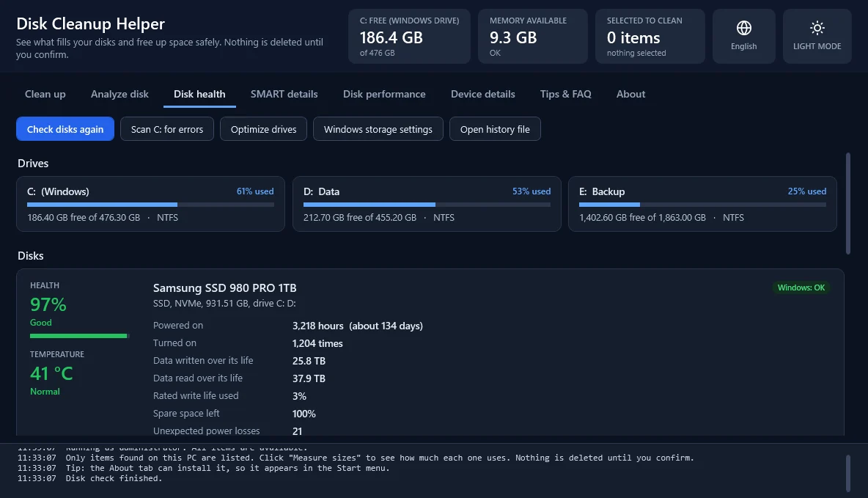The image size is (868, 498).
Task: Click Scan C: for errors
Action: [x=167, y=129]
